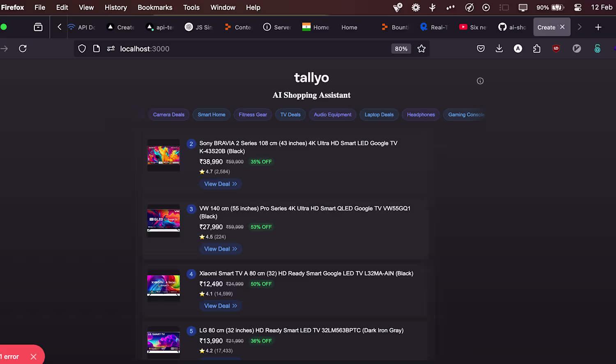Switch to the ai-sho GitHub tab
The width and height of the screenshot is (616, 364).
[x=512, y=27]
